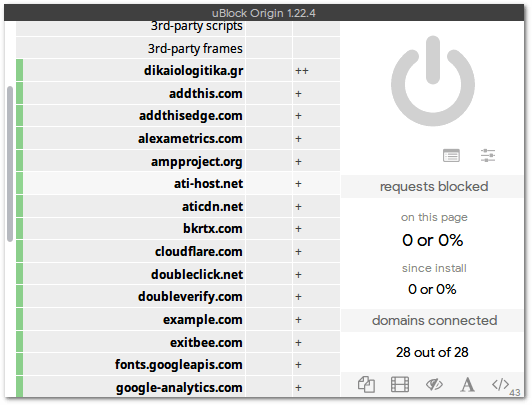Toggle the disable JavaScript code icon
This screenshot has width=532, height=405.
coord(501,384)
